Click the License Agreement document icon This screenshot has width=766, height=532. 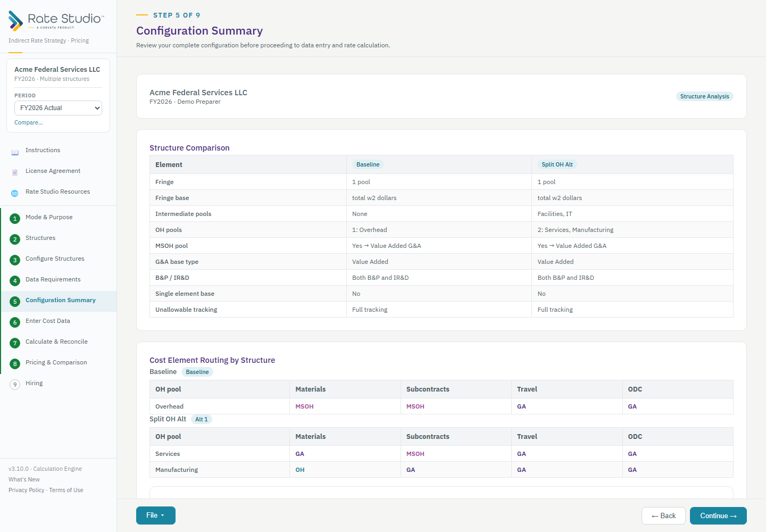pos(15,172)
